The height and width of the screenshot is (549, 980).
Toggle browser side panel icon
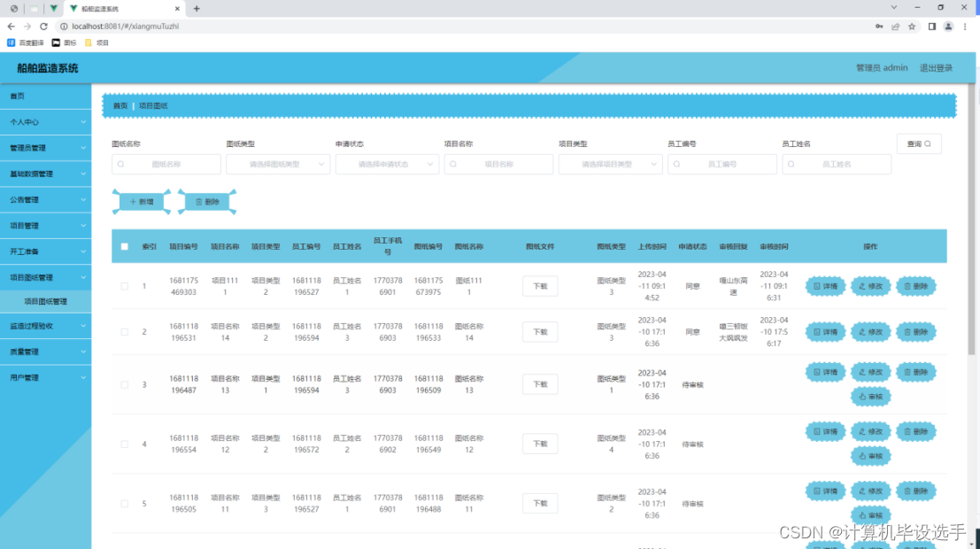932,27
